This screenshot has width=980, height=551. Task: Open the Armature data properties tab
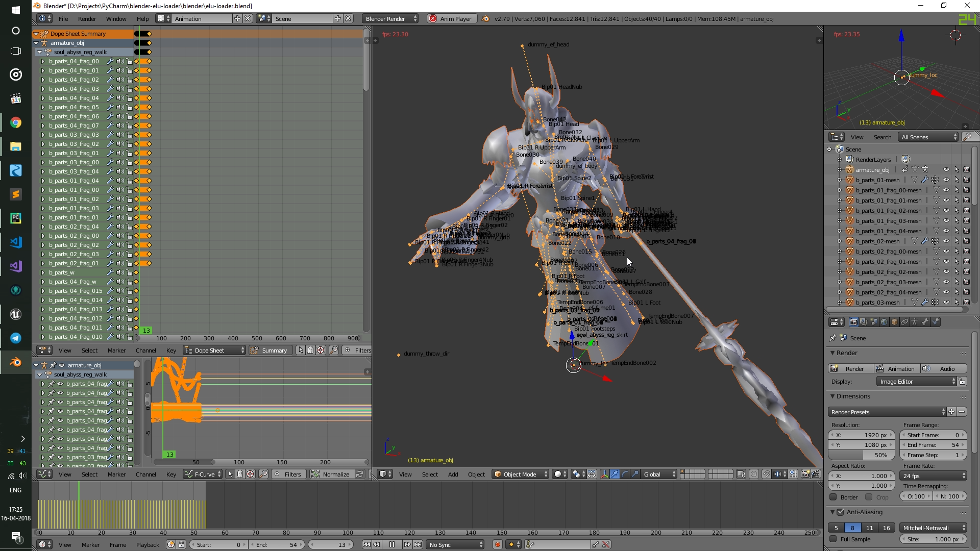915,322
